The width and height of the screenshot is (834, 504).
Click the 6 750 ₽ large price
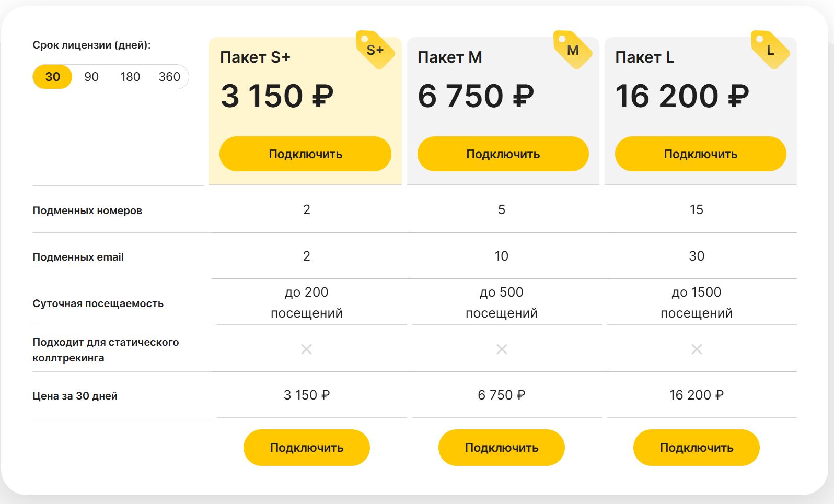pyautogui.click(x=476, y=96)
